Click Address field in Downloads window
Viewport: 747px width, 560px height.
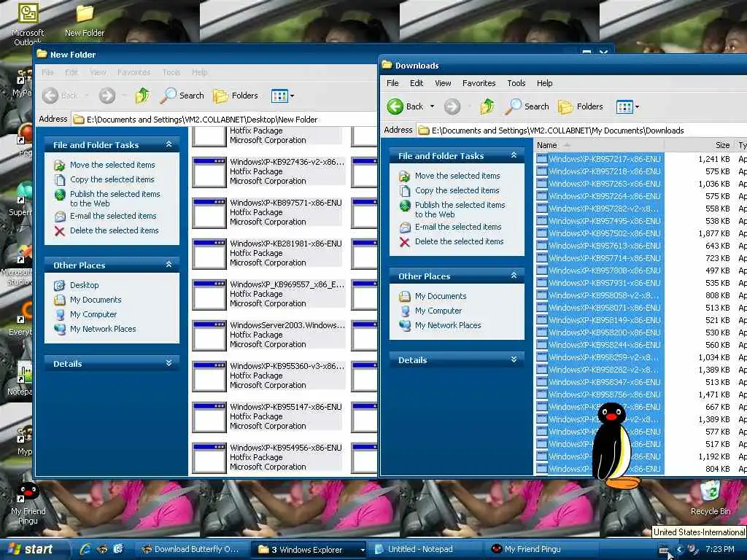pyautogui.click(x=581, y=131)
